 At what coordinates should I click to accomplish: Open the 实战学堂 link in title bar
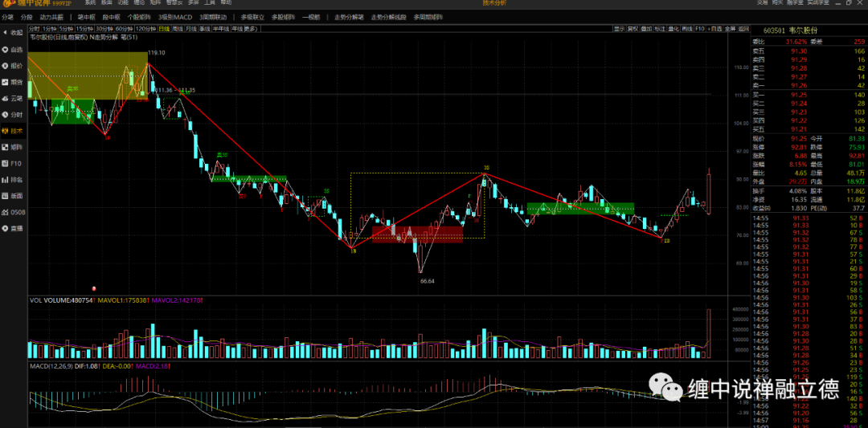[818, 2]
